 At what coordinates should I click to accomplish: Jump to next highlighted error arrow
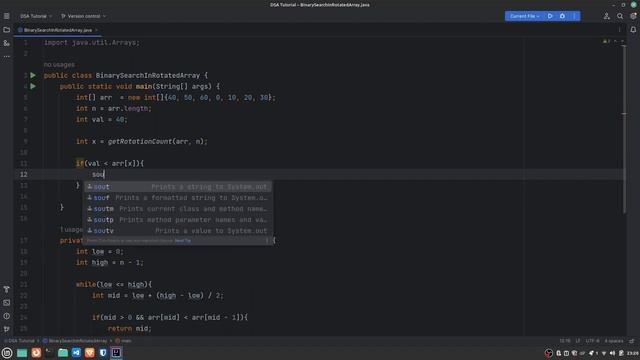pyautogui.click(x=622, y=41)
